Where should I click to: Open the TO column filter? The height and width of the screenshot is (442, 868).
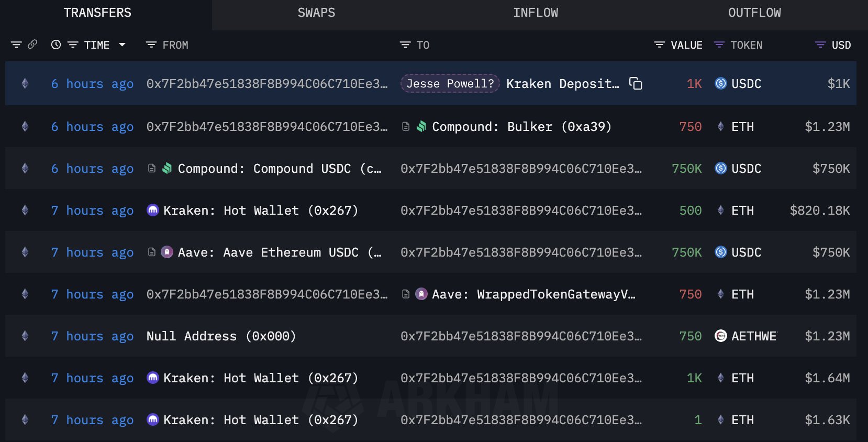pos(405,45)
